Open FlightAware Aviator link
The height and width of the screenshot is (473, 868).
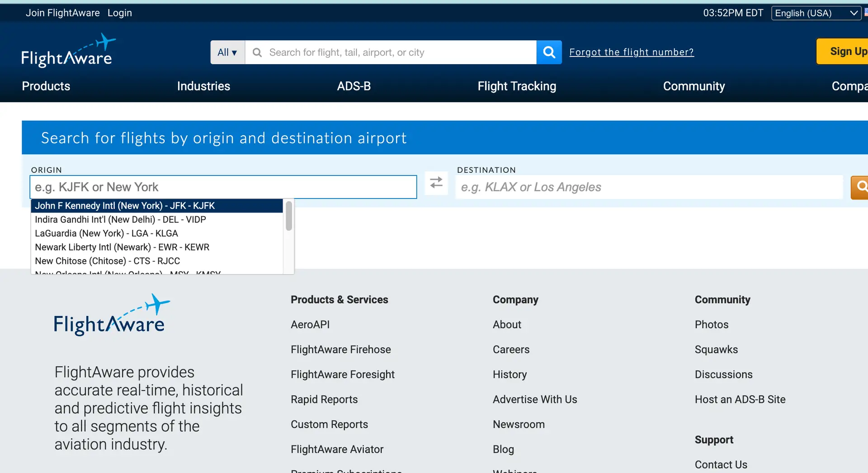337,449
